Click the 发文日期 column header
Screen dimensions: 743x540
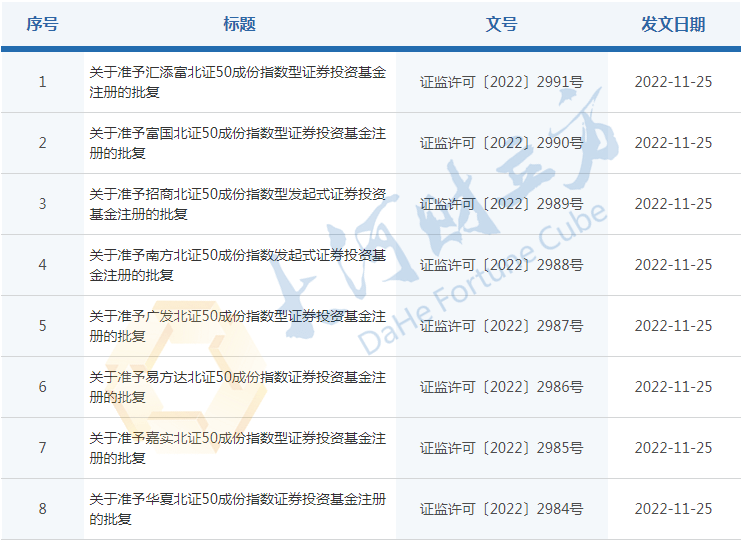pyautogui.click(x=673, y=24)
